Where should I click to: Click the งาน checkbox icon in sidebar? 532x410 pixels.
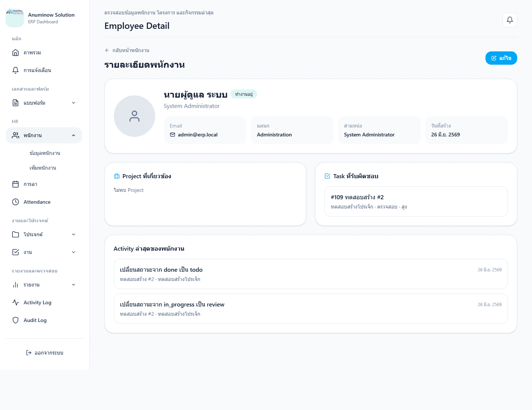click(x=16, y=252)
